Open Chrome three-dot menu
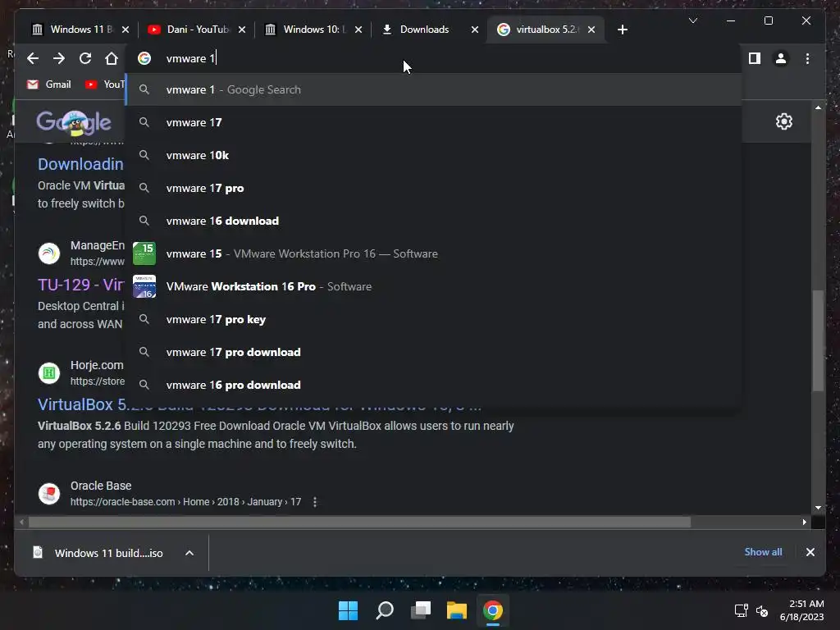The image size is (840, 630). 808,58
